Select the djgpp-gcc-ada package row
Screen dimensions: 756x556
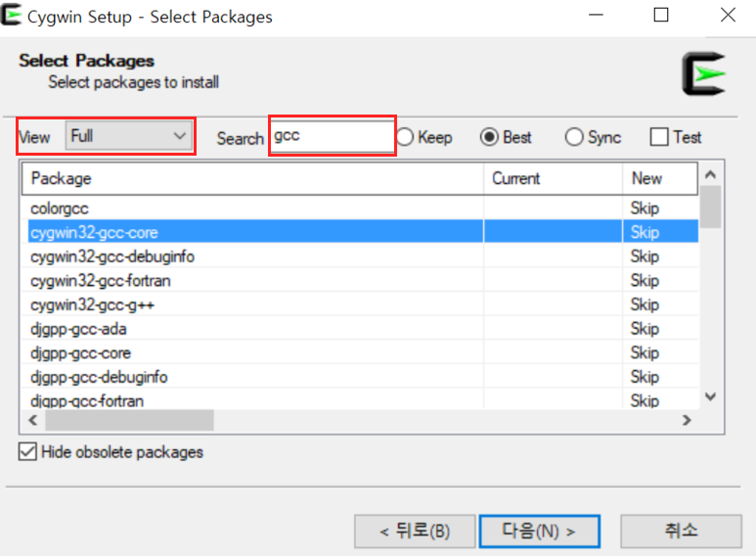tap(360, 329)
